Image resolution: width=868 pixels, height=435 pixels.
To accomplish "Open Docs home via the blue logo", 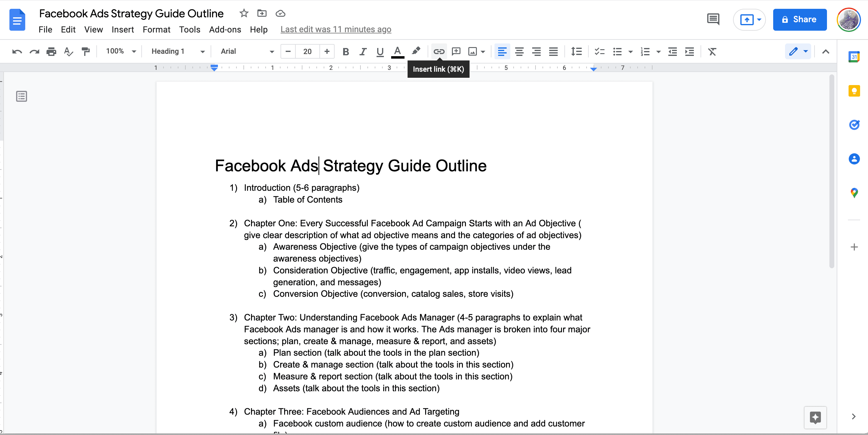I will click(17, 20).
